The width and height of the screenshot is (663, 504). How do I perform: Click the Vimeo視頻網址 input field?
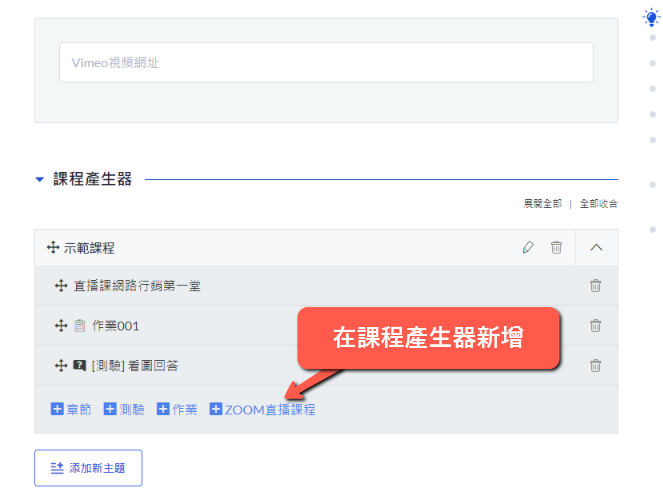point(326,62)
